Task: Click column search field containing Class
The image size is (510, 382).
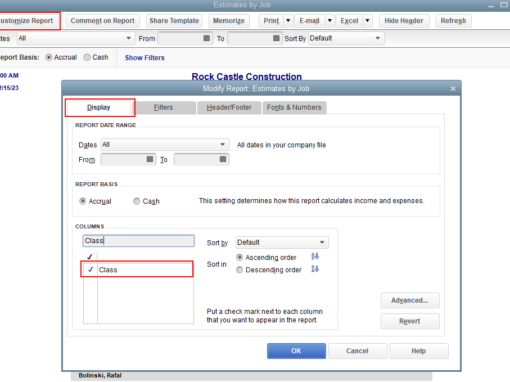Action: pyautogui.click(x=138, y=241)
